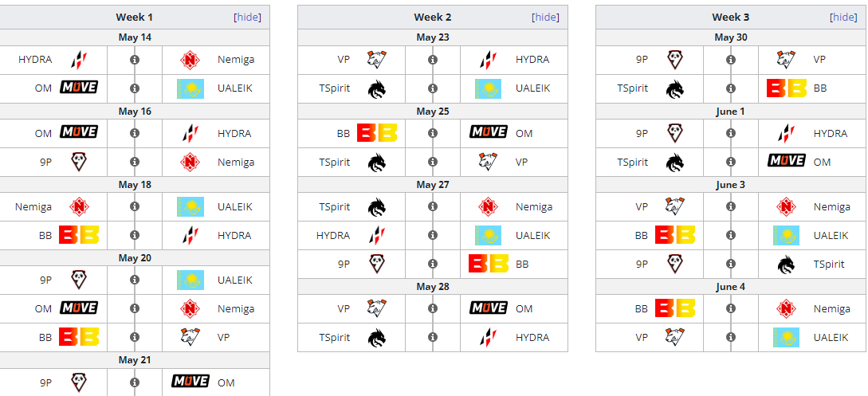Hide the Week 2 schedule
This screenshot has height=396, width=868.
click(545, 17)
